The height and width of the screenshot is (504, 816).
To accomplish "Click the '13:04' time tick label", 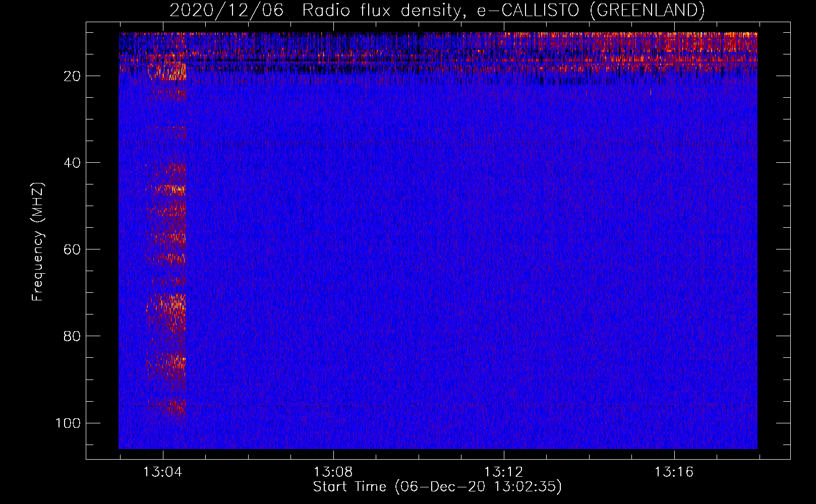I will point(162,472).
